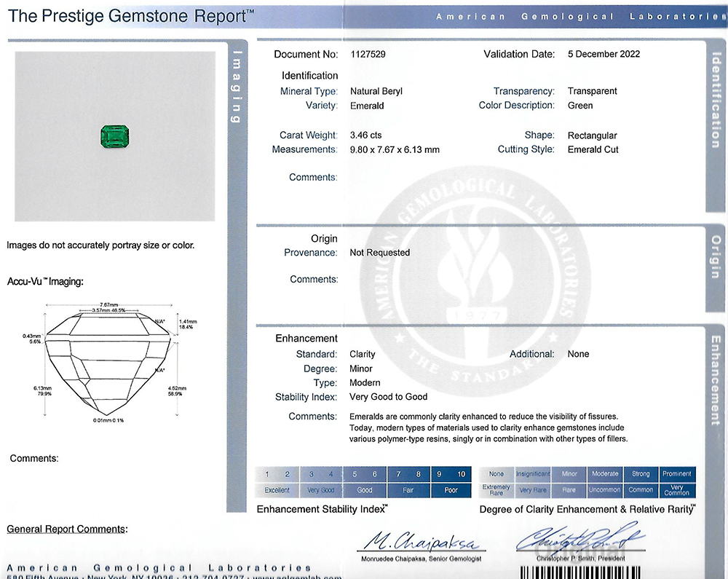Click the 'Minor' clarity scale cell
The height and width of the screenshot is (579, 728).
pos(569,474)
